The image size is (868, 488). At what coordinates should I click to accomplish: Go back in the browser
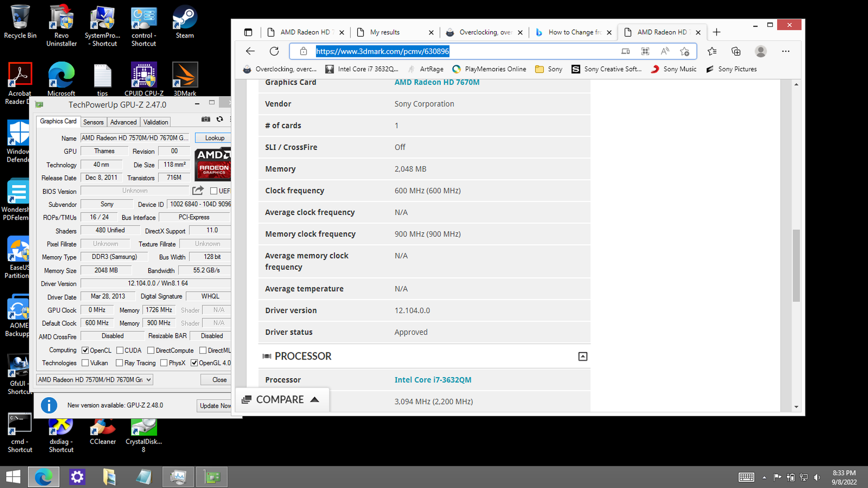(x=250, y=51)
